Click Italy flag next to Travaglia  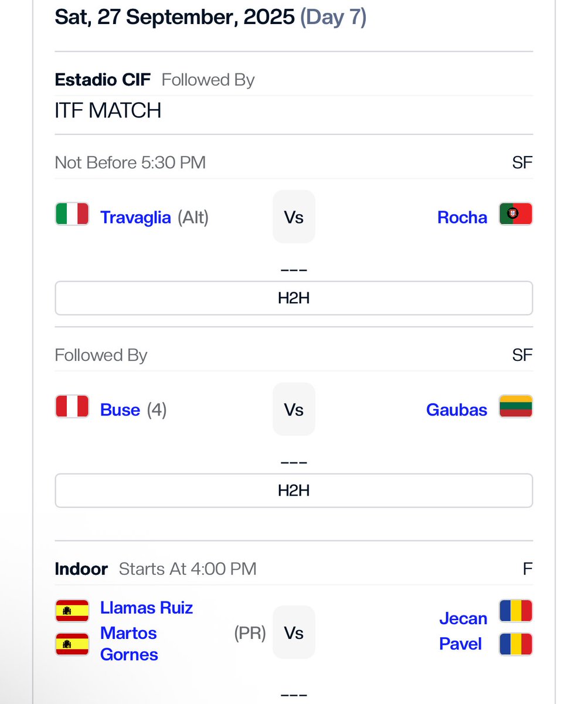pyautogui.click(x=72, y=214)
